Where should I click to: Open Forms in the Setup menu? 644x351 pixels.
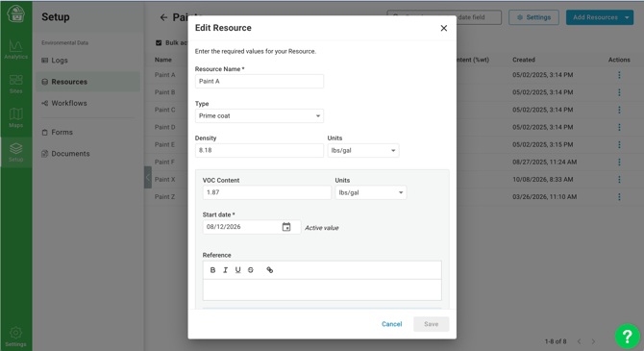pos(87,133)
